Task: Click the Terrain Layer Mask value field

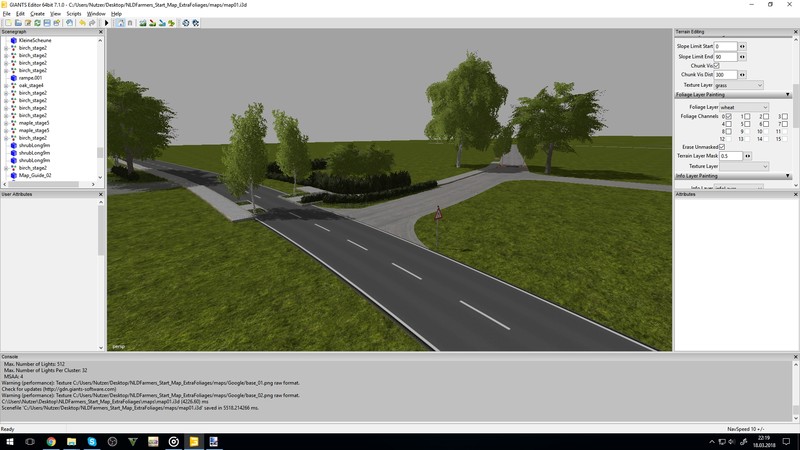Action: point(731,156)
